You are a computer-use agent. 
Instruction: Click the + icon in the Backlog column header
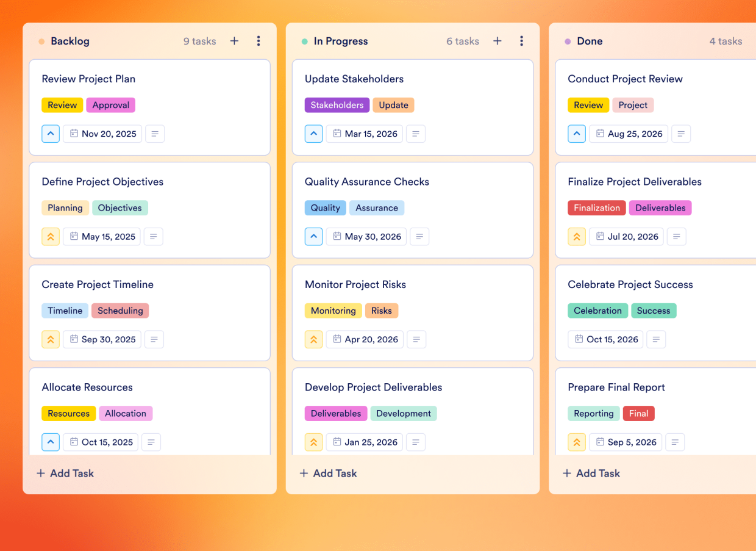(234, 41)
